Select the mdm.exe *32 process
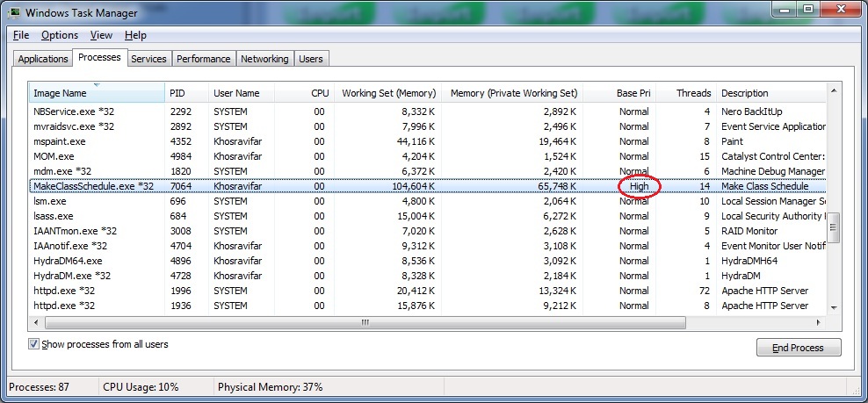Viewport: 868px width, 403px height. [x=427, y=171]
